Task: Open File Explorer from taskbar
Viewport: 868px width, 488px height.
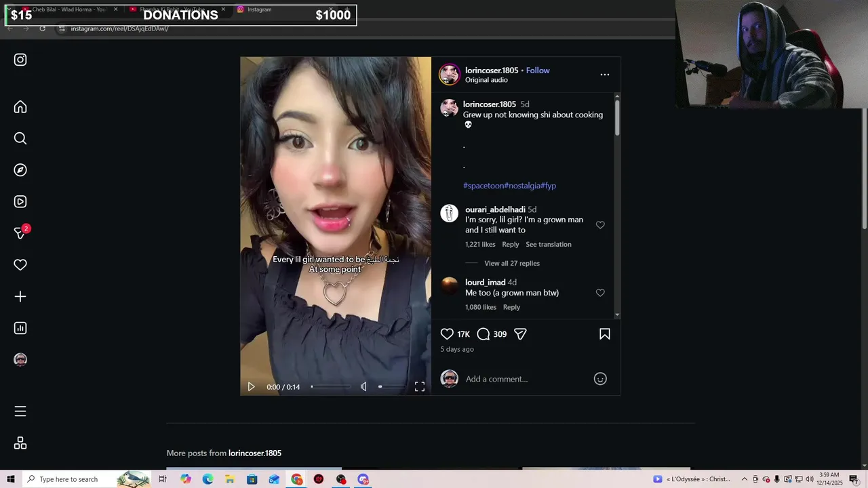Action: pyautogui.click(x=230, y=479)
